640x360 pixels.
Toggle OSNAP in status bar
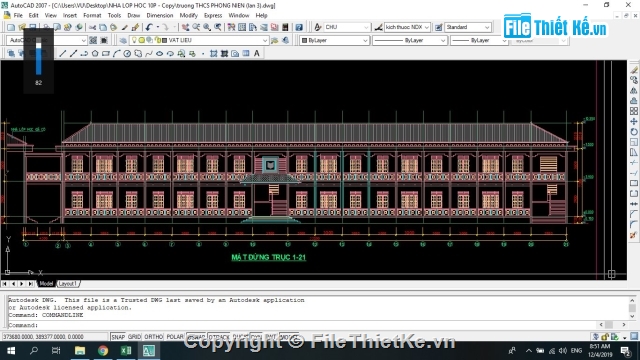[196, 337]
